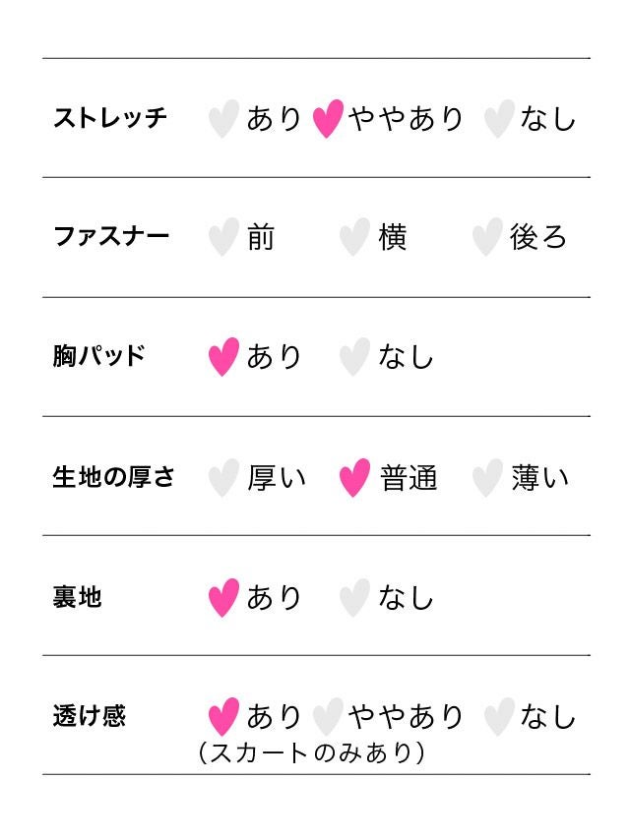Click the pink heart for 胸パッド あり
Image resolution: width=630 pixels, height=840 pixels.
pyautogui.click(x=223, y=357)
